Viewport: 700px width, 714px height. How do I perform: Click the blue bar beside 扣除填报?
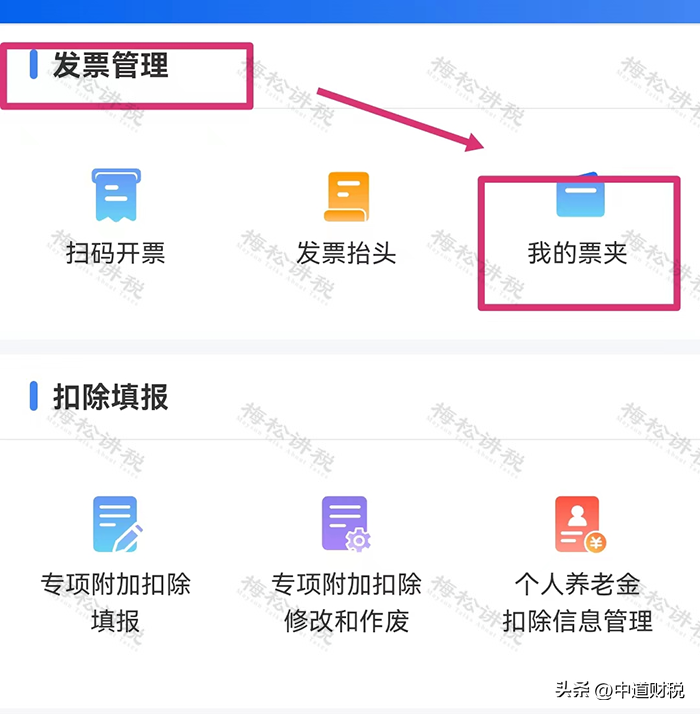pyautogui.click(x=33, y=396)
